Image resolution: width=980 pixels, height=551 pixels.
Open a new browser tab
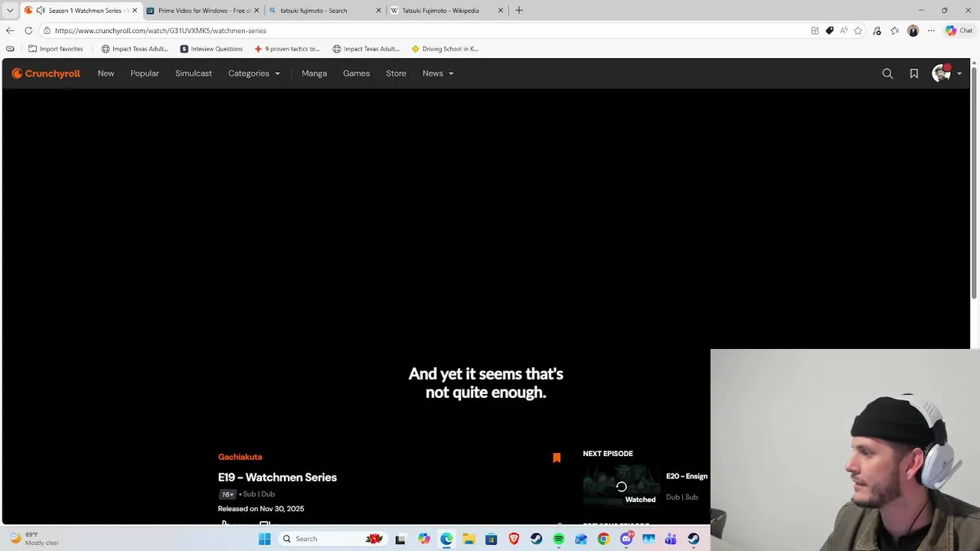point(519,11)
